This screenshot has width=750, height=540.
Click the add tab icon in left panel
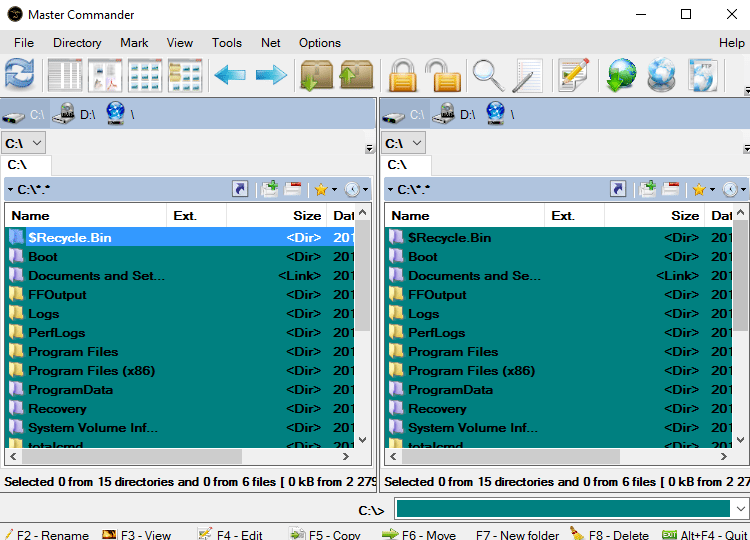point(269,189)
